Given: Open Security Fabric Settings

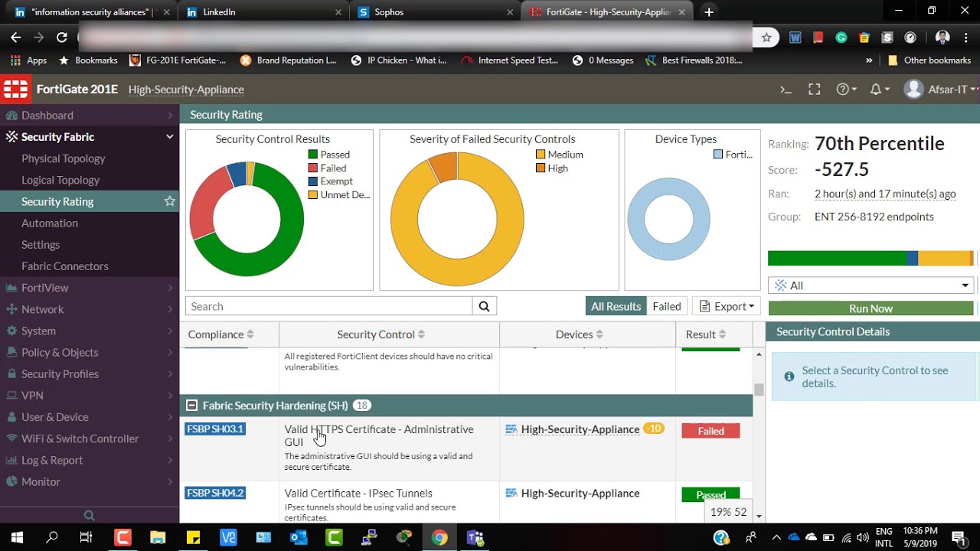Looking at the screenshot, I should (41, 244).
